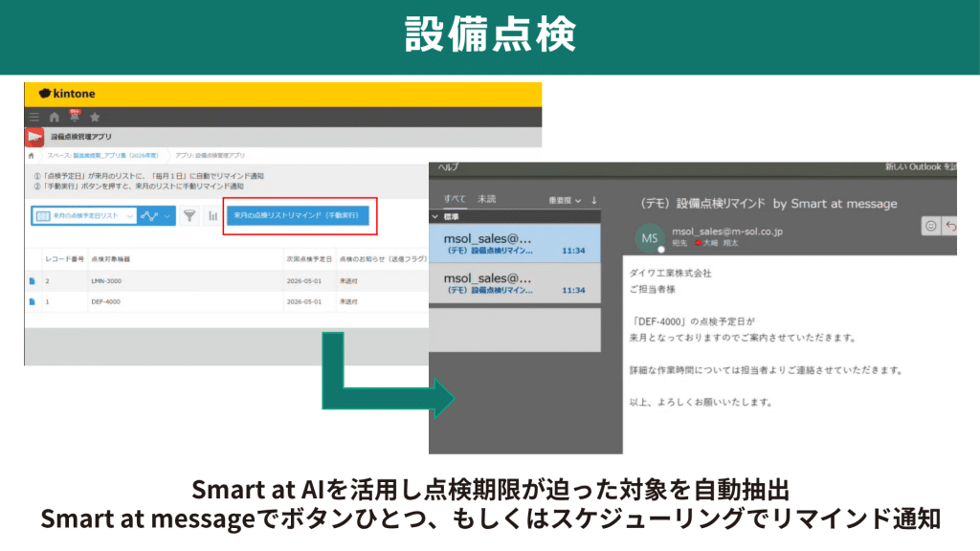Reverse sort order arrow in Outlook list
This screenshot has height=551, width=980.
(x=593, y=200)
